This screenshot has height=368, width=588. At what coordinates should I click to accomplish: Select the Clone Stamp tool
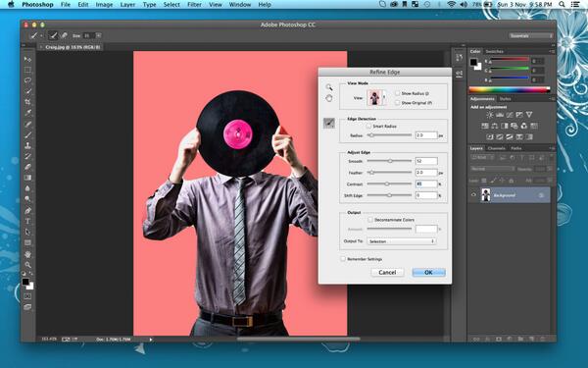coord(27,145)
